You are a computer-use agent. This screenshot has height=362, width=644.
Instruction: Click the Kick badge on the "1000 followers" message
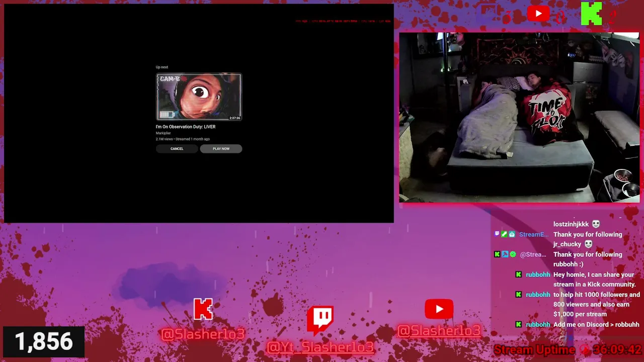click(x=519, y=295)
